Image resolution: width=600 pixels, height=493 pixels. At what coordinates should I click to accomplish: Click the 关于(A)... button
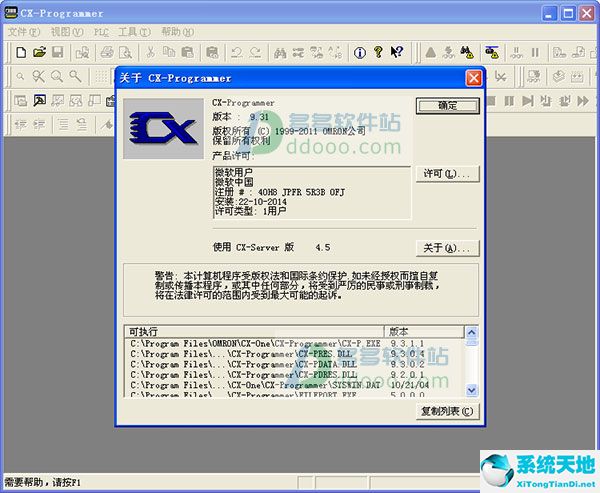447,248
